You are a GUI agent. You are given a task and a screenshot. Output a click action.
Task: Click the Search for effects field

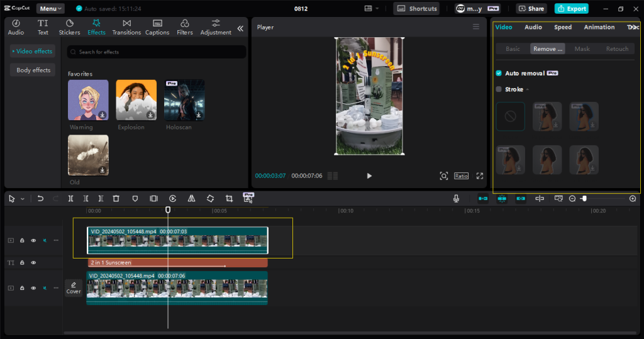click(157, 52)
